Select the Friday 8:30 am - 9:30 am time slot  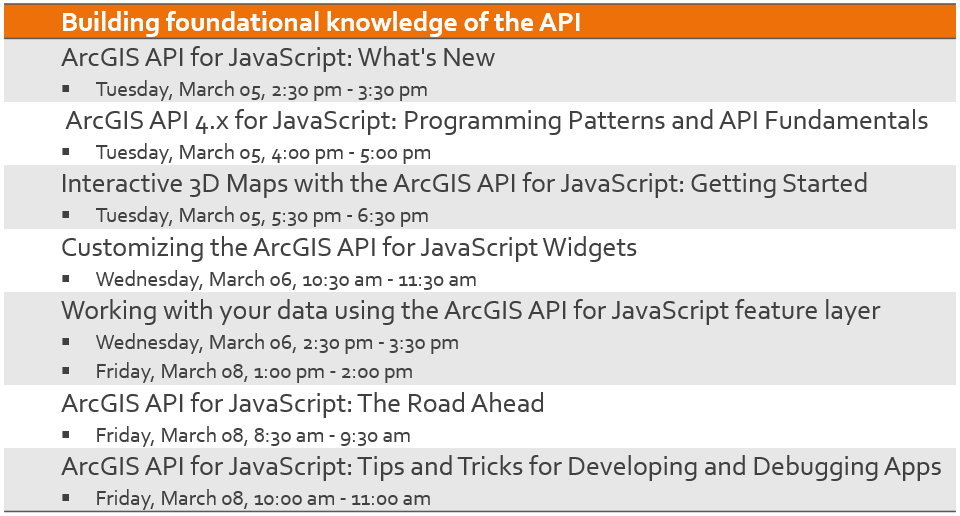tap(253, 436)
